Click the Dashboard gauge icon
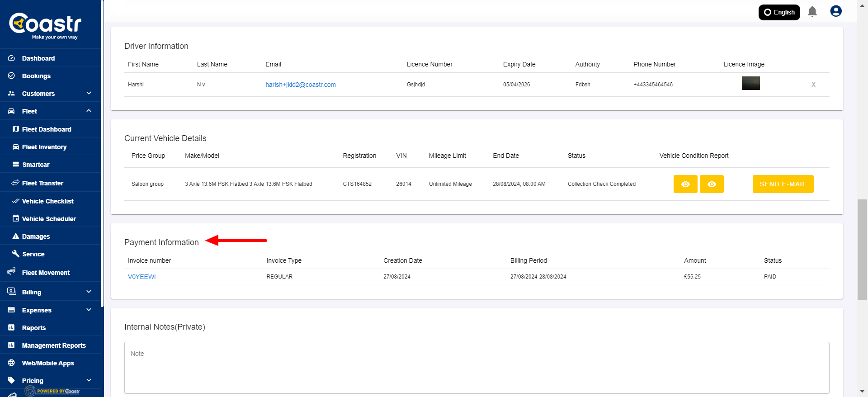This screenshot has width=868, height=397. [12, 58]
